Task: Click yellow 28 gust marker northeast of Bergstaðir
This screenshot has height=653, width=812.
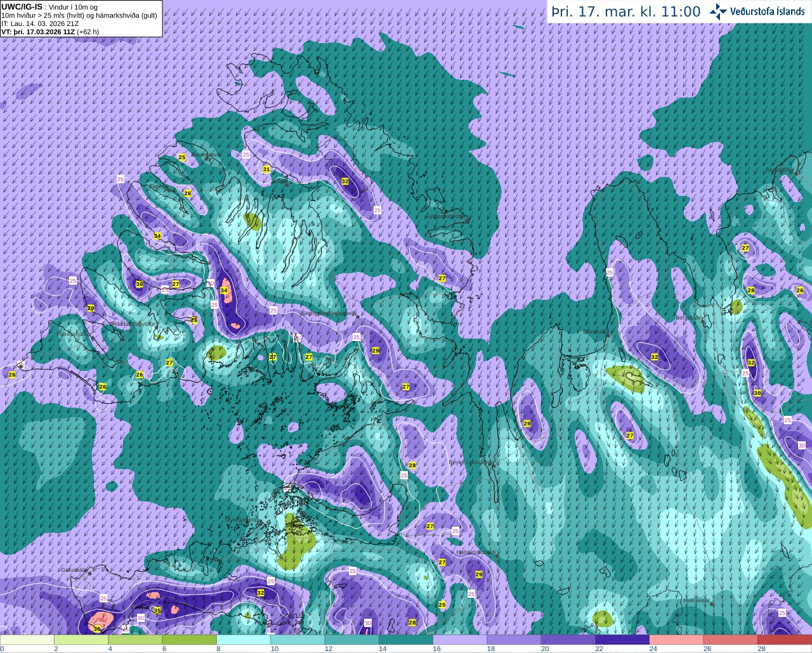Action: (x=751, y=290)
